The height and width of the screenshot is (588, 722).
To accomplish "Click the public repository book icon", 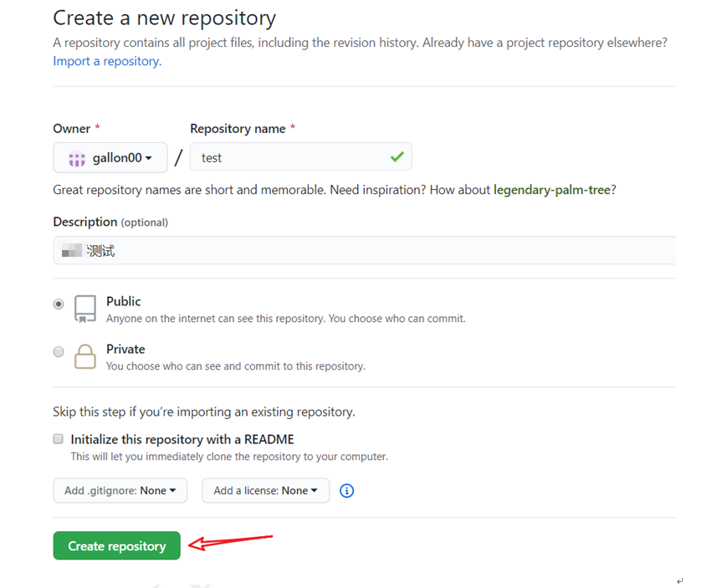I will click(85, 309).
